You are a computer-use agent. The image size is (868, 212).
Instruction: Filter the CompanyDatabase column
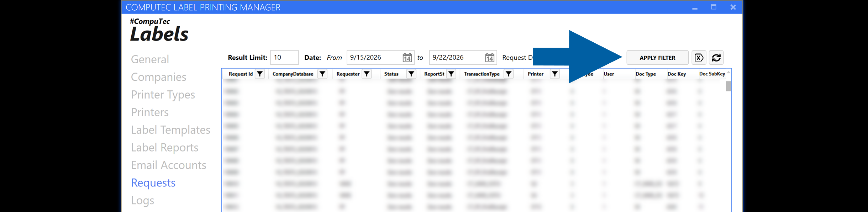(x=322, y=74)
